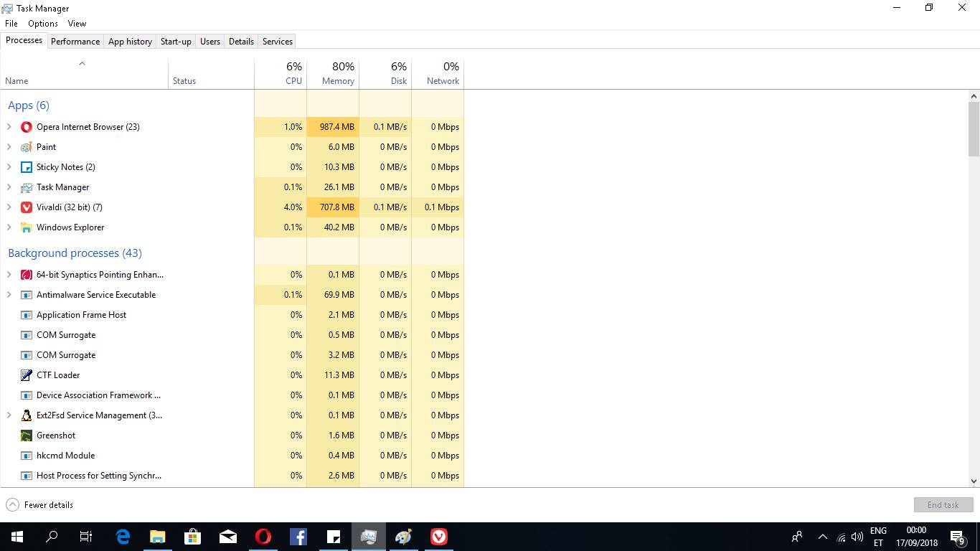980x551 pixels.
Task: Sort processes by Network usage column
Action: click(438, 73)
